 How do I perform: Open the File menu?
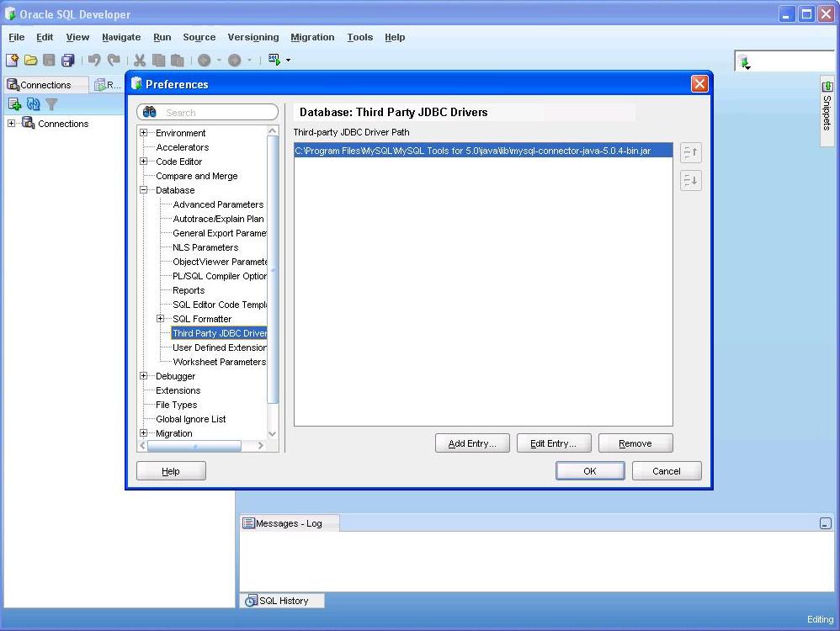coord(17,37)
